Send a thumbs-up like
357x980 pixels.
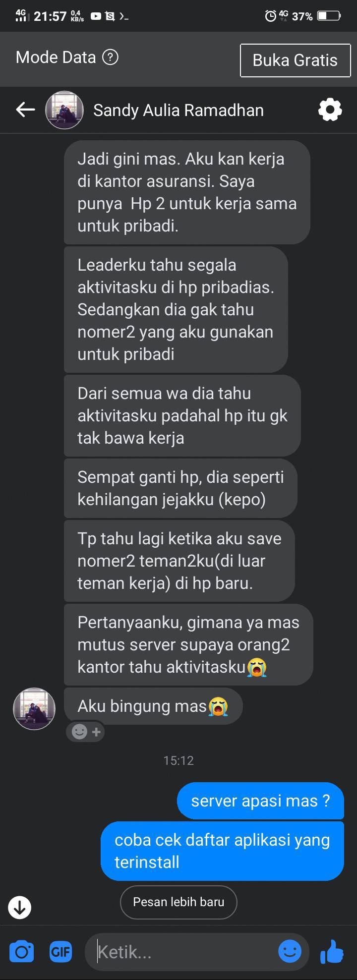pyautogui.click(x=332, y=951)
